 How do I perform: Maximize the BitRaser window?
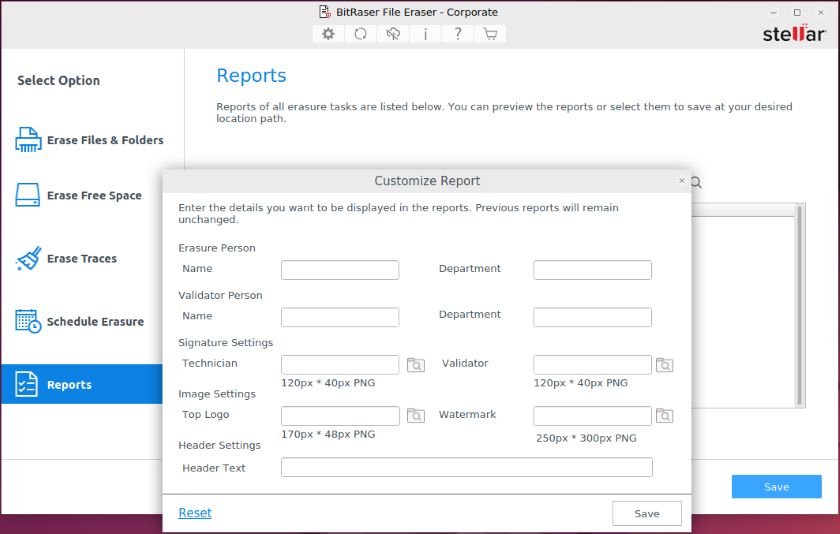click(x=797, y=12)
